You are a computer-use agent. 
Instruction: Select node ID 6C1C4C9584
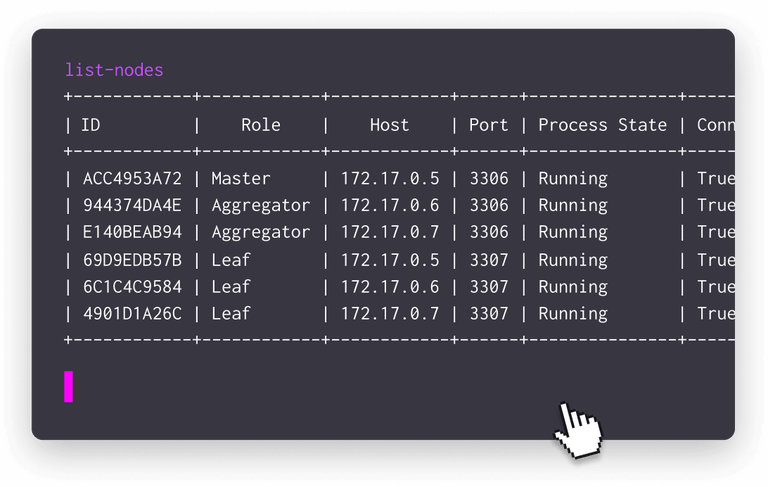132,287
